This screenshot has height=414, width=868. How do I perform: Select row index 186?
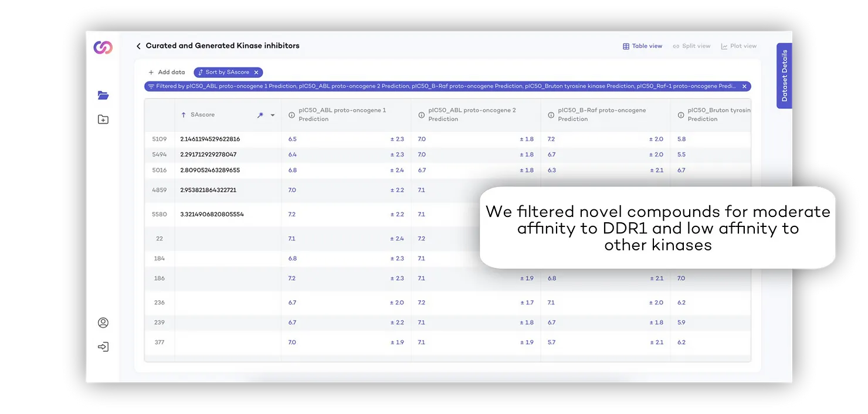[160, 278]
